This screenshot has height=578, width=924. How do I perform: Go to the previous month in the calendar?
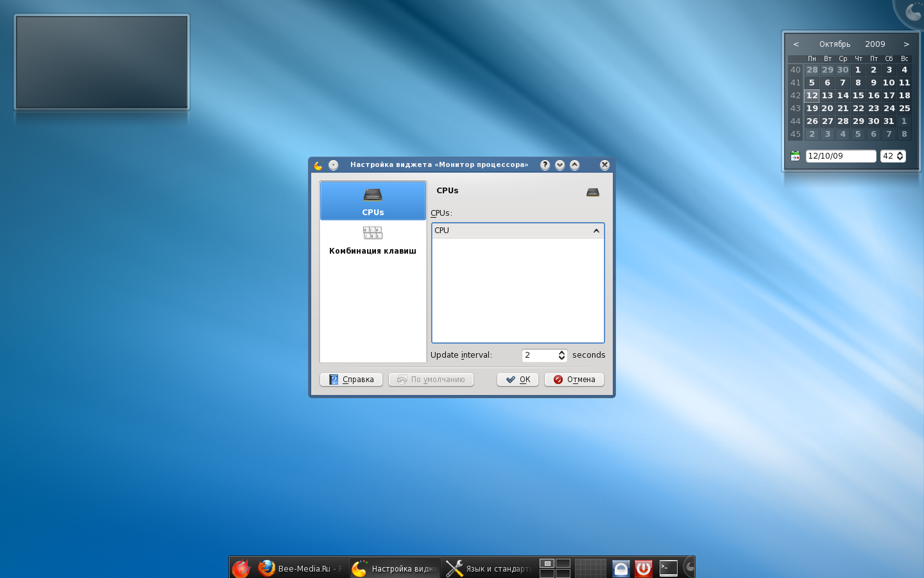coord(796,44)
